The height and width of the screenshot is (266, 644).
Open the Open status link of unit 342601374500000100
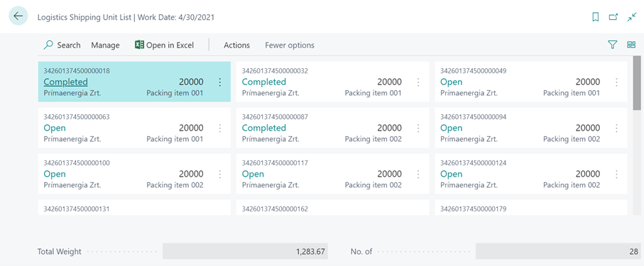55,174
